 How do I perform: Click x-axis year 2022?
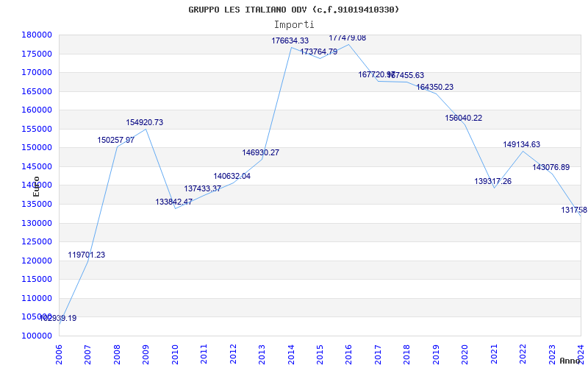coord(523,353)
